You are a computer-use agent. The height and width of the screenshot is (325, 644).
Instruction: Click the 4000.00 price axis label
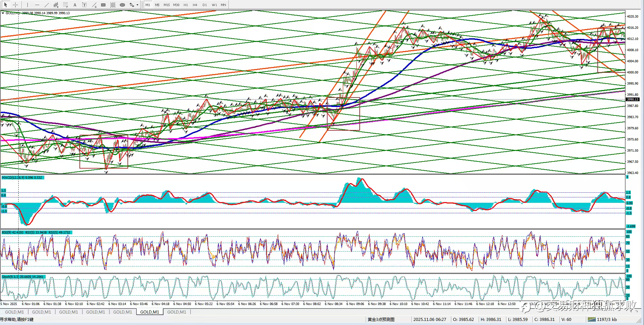[x=633, y=72]
